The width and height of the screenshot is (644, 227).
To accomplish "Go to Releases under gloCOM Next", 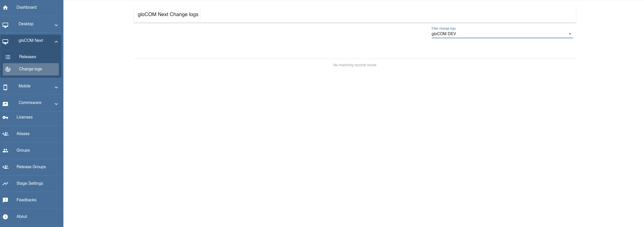I will coord(28,57).
